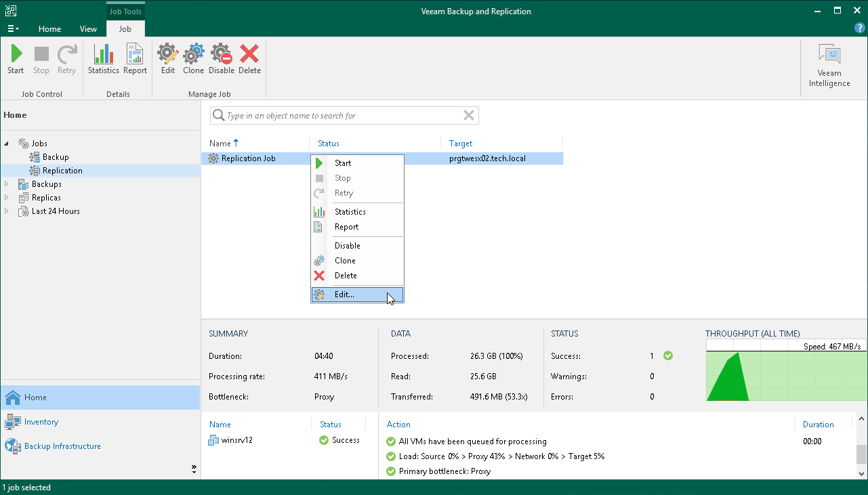Image resolution: width=868 pixels, height=495 pixels.
Task: Clear the search box with the X
Action: tap(468, 115)
